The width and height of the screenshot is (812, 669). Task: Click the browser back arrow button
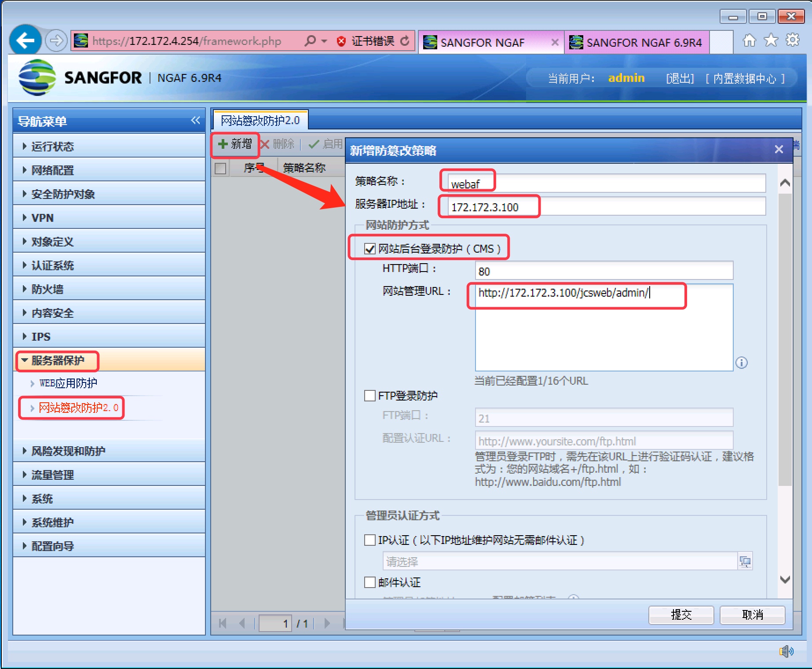pyautogui.click(x=26, y=40)
